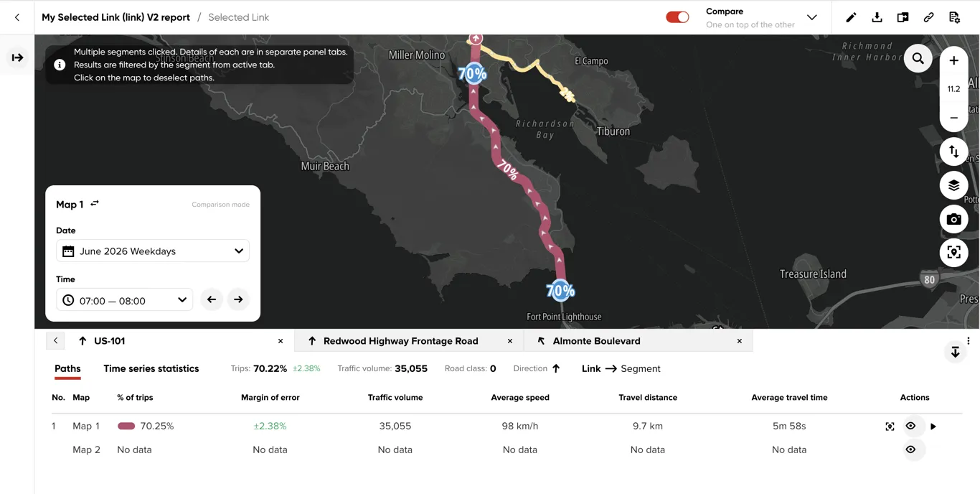Open the report details document icon
The height and width of the screenshot is (494, 980).
pyautogui.click(x=954, y=17)
